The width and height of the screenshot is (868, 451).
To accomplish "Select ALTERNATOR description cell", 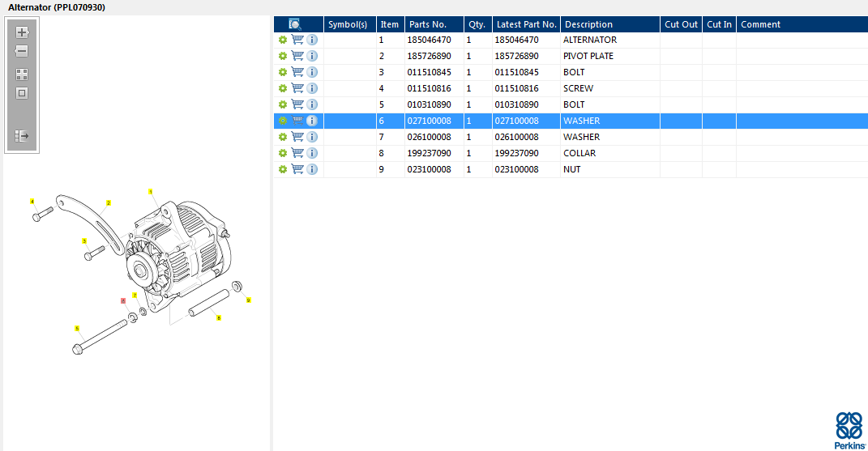I will coord(610,40).
